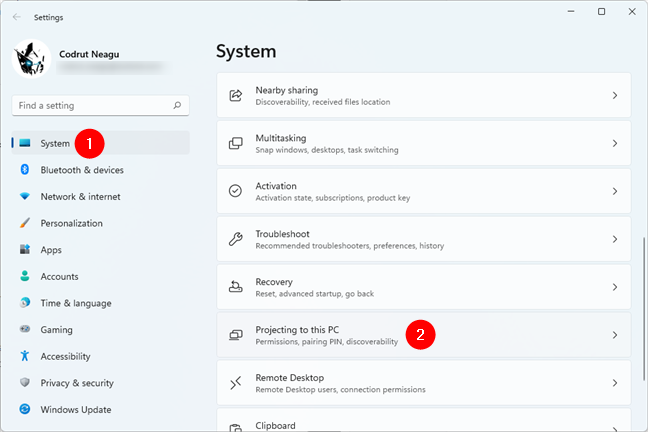
Task: Open Personalization section
Action: pyautogui.click(x=100, y=223)
